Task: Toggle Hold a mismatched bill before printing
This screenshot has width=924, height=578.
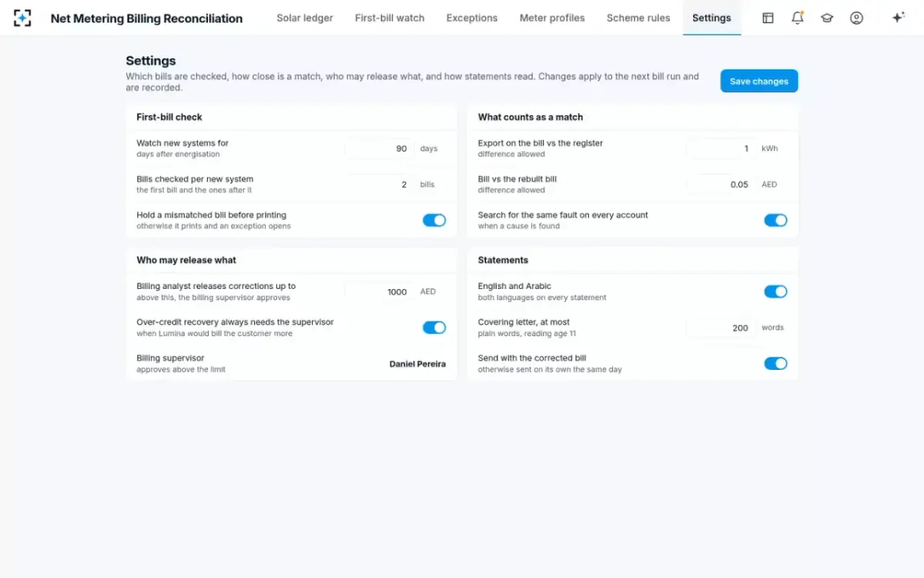Action: point(434,220)
